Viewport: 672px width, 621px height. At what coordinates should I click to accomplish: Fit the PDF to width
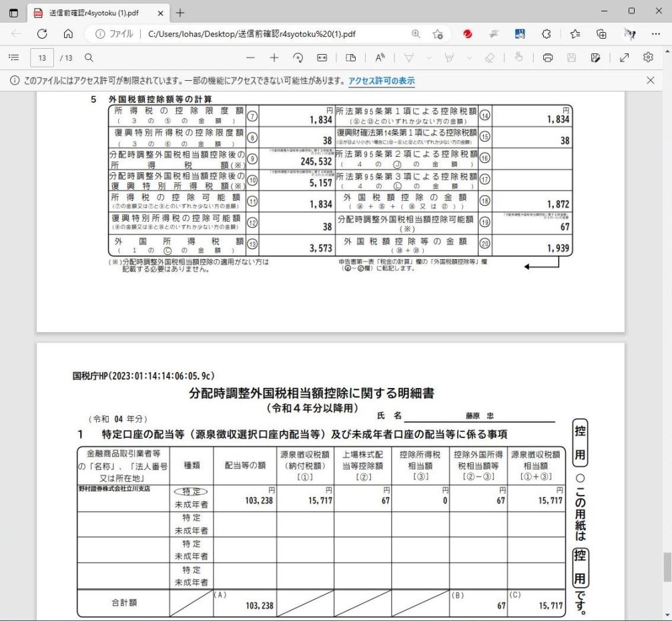click(x=322, y=58)
